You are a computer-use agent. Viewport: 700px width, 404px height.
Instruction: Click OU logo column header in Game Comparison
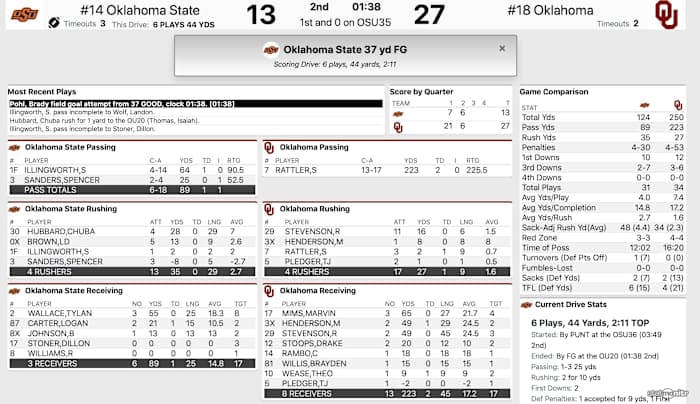pyautogui.click(x=677, y=104)
